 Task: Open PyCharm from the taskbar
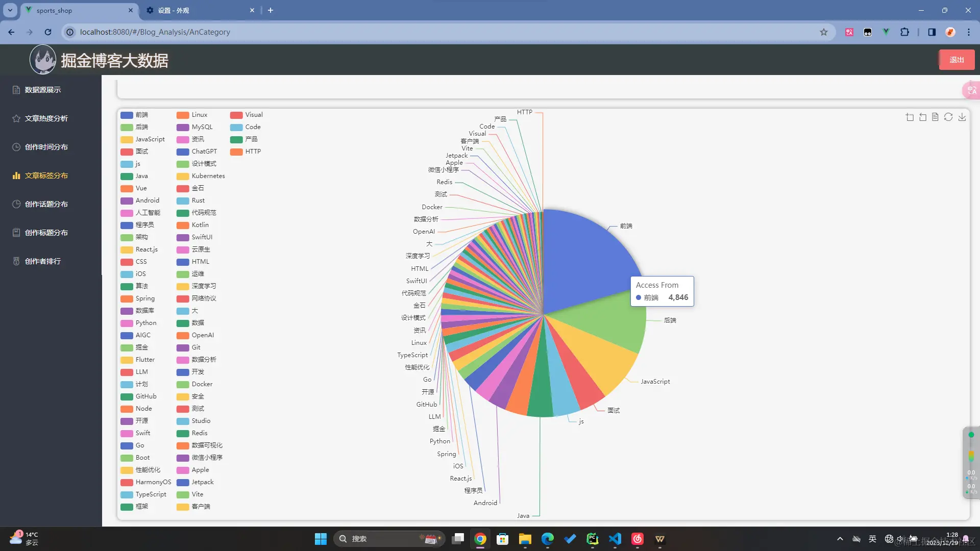[592, 539]
